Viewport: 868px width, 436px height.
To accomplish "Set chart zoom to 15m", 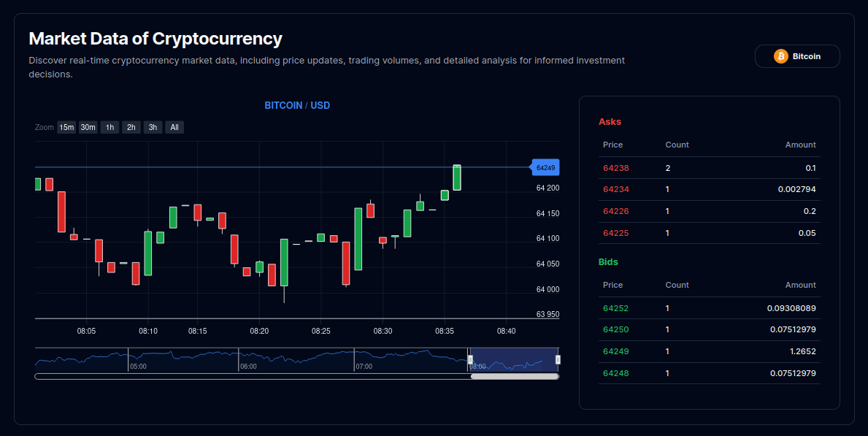I will pyautogui.click(x=66, y=127).
